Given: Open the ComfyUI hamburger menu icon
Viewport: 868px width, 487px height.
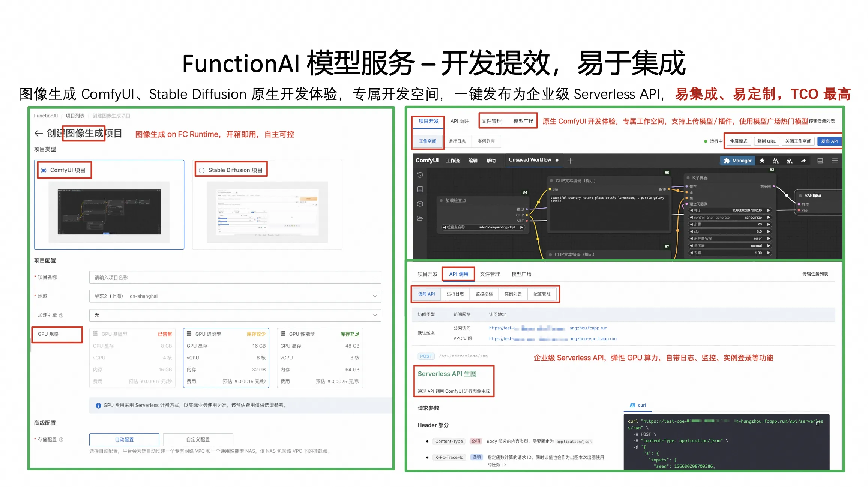Looking at the screenshot, I should (x=835, y=161).
